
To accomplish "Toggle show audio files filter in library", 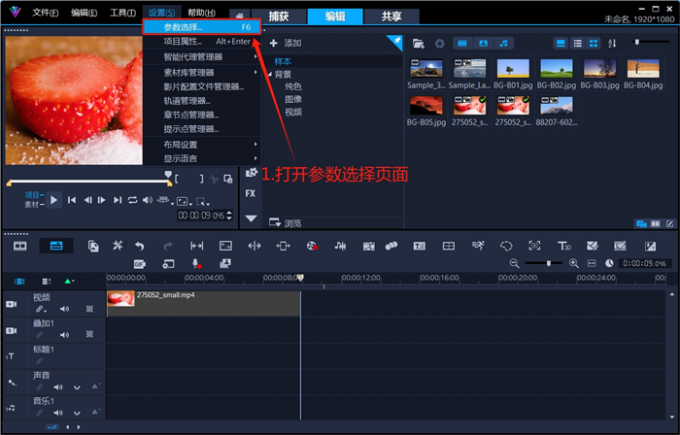I will tap(503, 43).
